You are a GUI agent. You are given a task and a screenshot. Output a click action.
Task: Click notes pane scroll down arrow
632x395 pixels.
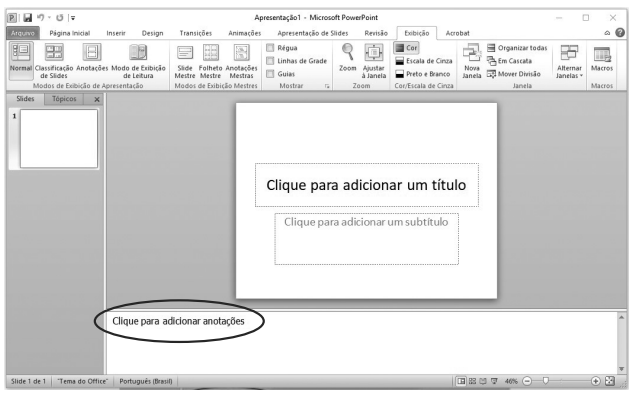[x=621, y=369]
